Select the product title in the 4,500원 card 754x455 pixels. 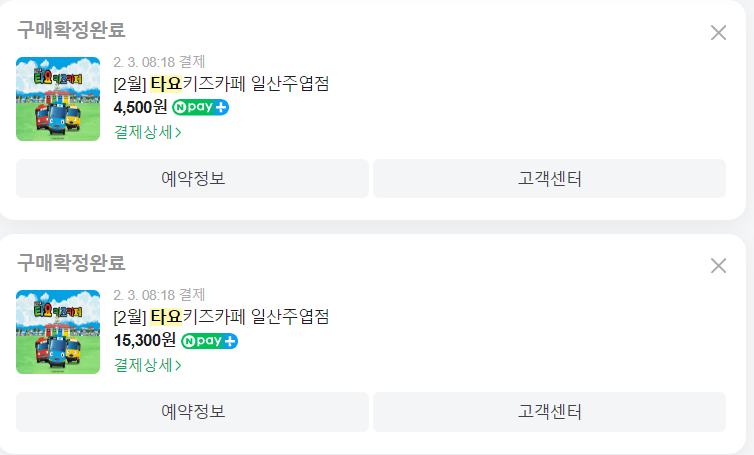pos(221,84)
